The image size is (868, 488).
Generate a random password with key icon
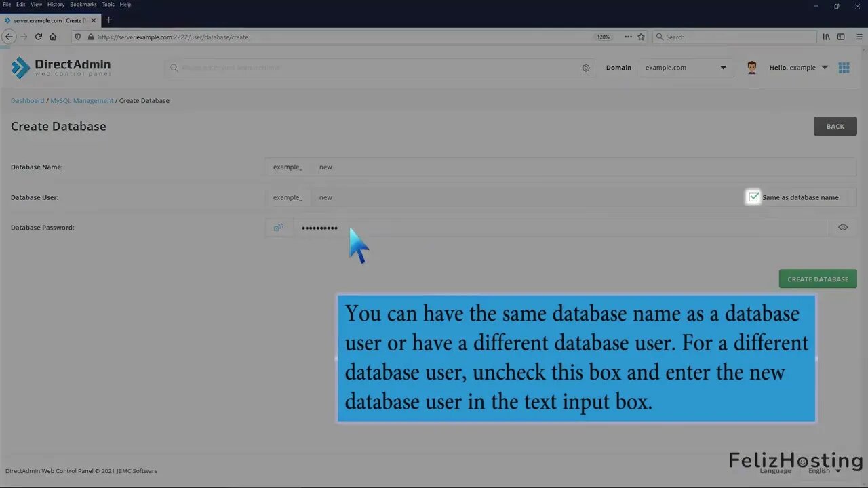(279, 228)
